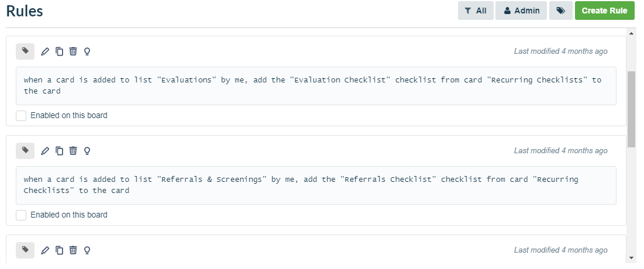The height and width of the screenshot is (269, 644).
Task: Click the Admin filter button
Action: coord(521,11)
